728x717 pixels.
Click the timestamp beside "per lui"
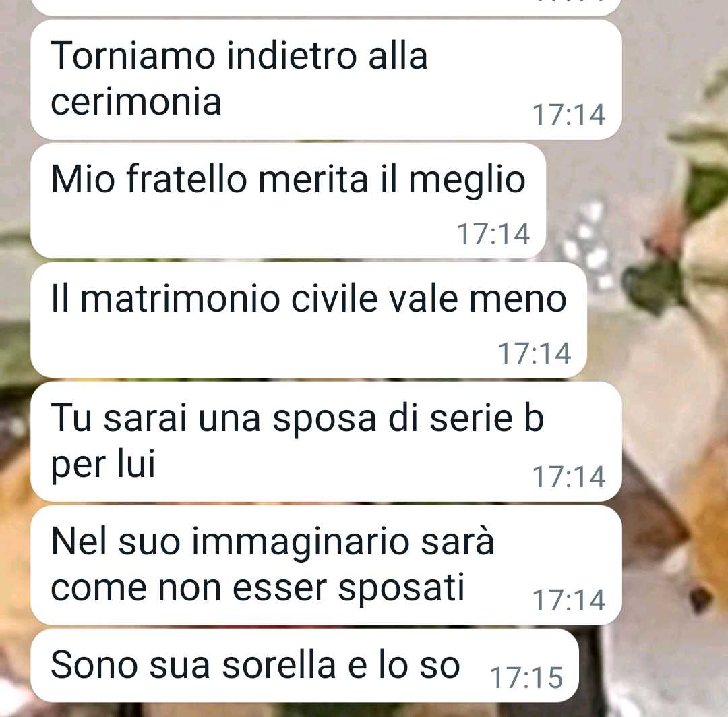point(569,477)
